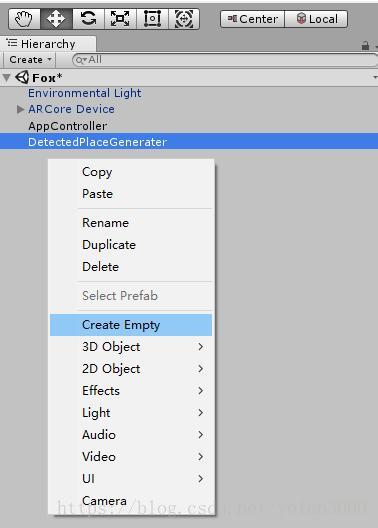Select the Move tool
The height and width of the screenshot is (528, 378).
click(x=56, y=19)
